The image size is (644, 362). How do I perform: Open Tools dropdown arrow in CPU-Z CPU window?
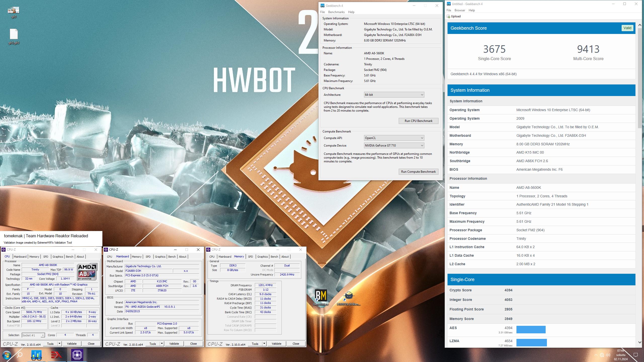pyautogui.click(x=59, y=344)
